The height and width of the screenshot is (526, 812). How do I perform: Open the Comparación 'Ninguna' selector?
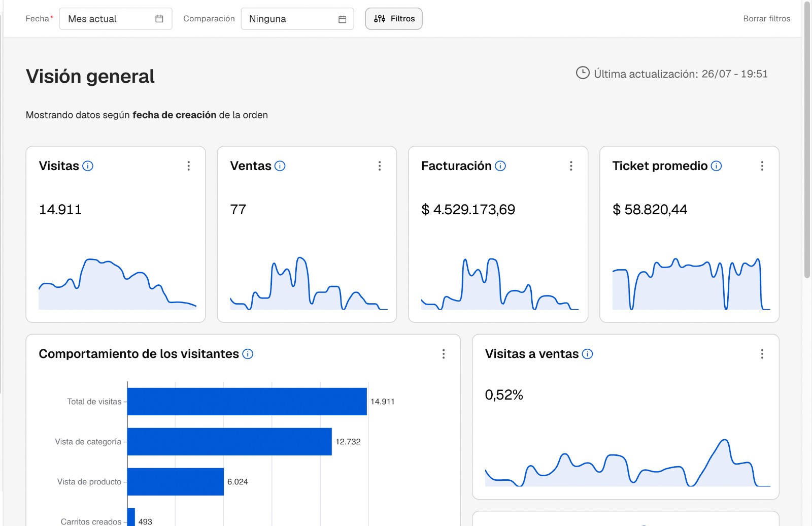(297, 19)
